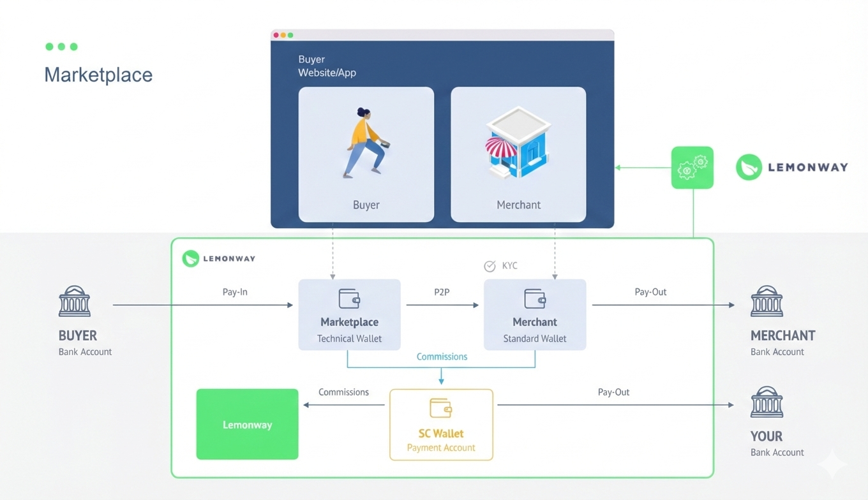Click the YOUR Bank Account text

pyautogui.click(x=777, y=444)
